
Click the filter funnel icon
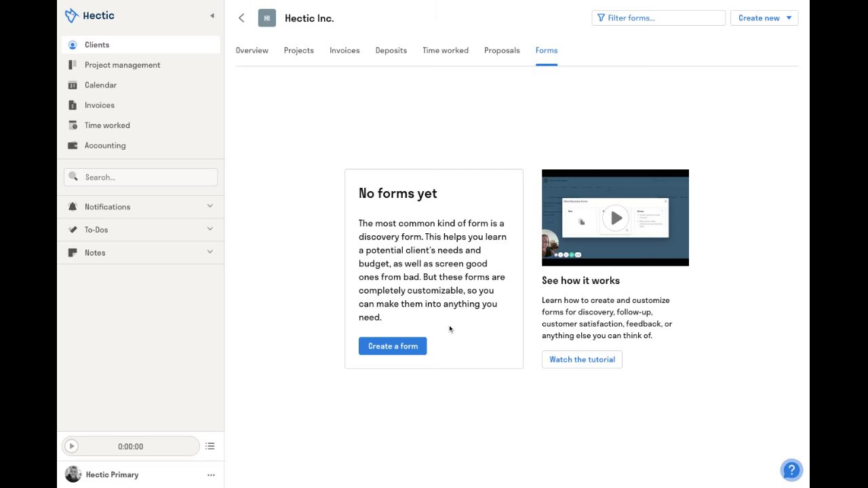tap(601, 18)
